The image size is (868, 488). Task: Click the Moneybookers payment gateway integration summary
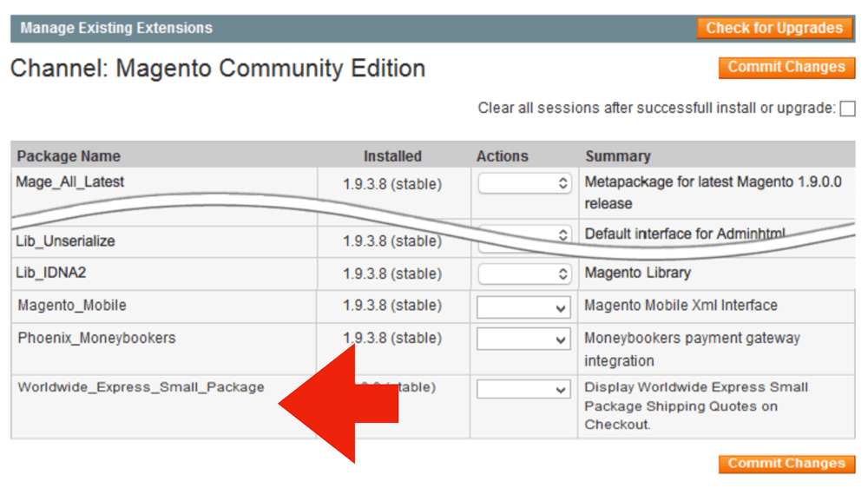pos(692,349)
